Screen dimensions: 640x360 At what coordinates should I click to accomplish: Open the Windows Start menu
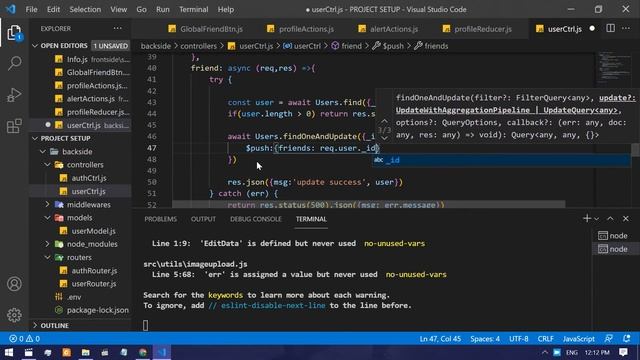coord(9,352)
